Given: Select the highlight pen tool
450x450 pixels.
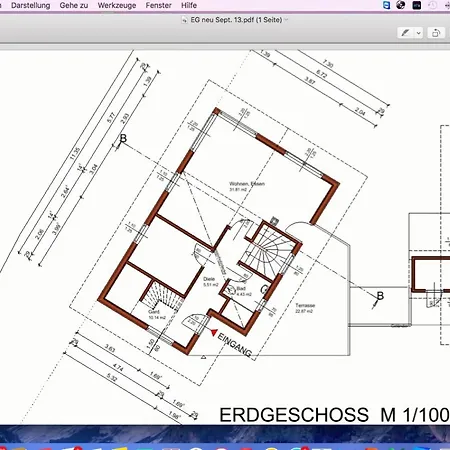Looking at the screenshot, I should pyautogui.click(x=405, y=33).
